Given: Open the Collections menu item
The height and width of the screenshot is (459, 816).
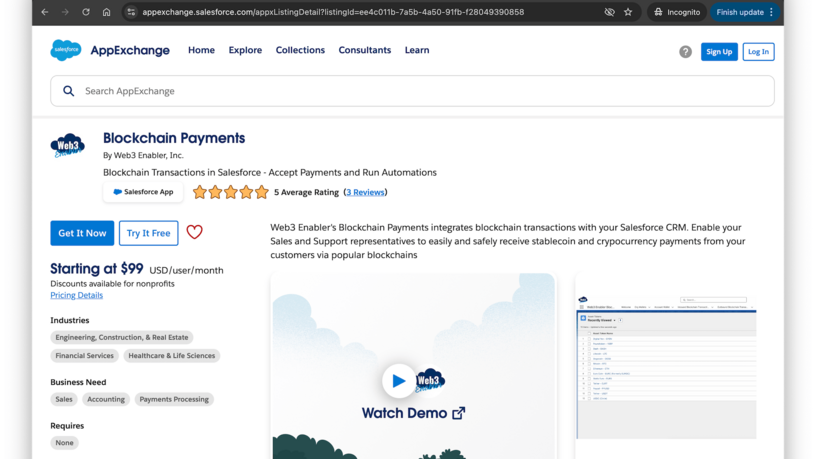Looking at the screenshot, I should tap(300, 50).
